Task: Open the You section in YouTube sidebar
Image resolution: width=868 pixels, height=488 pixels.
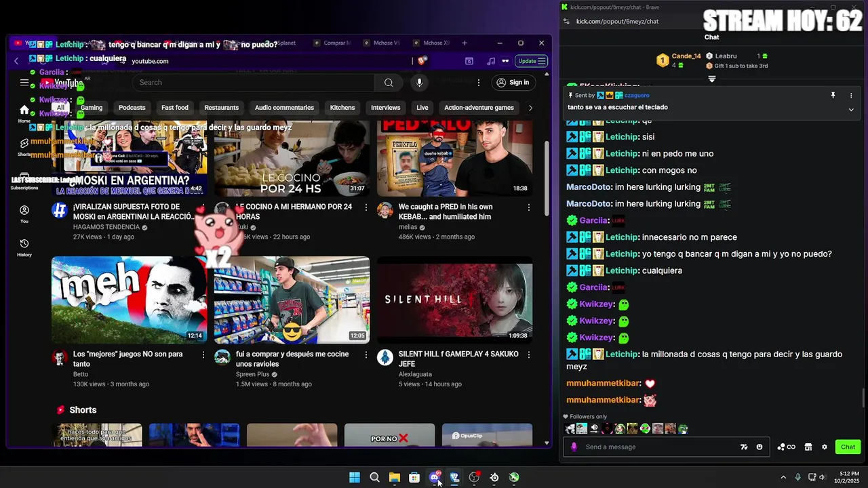Action: [24, 214]
